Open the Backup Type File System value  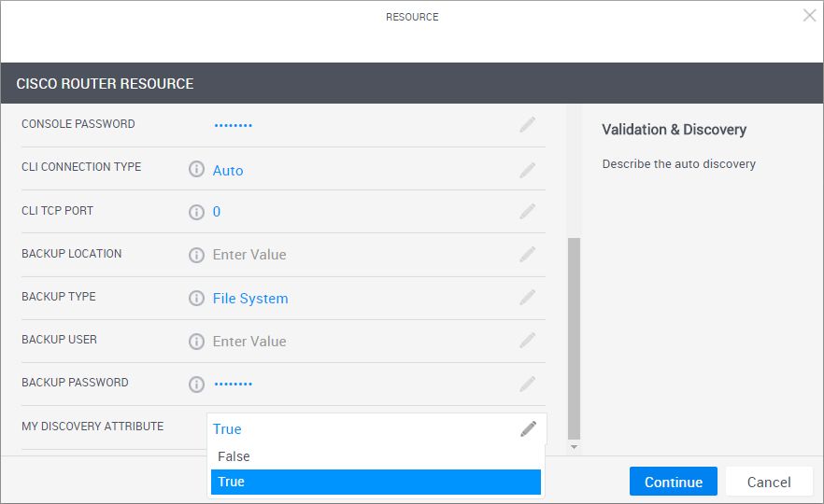250,299
